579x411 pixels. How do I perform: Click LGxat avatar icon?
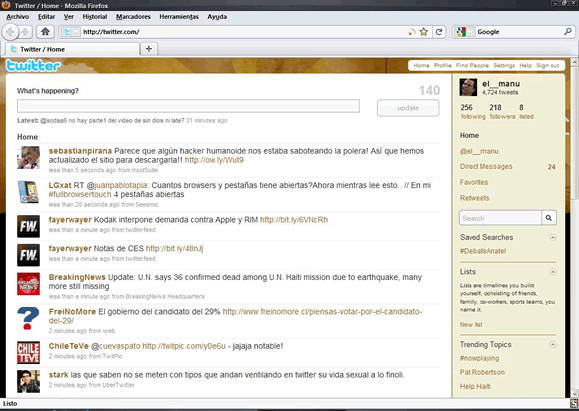coord(28,192)
